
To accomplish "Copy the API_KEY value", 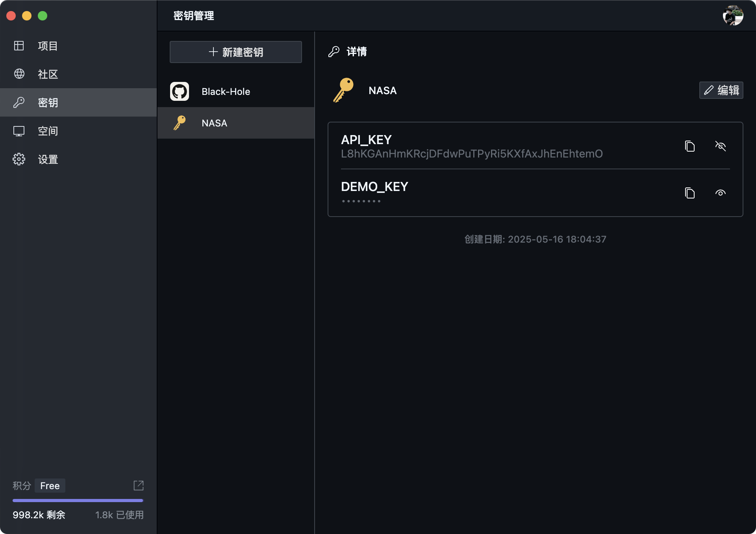I will [x=689, y=146].
